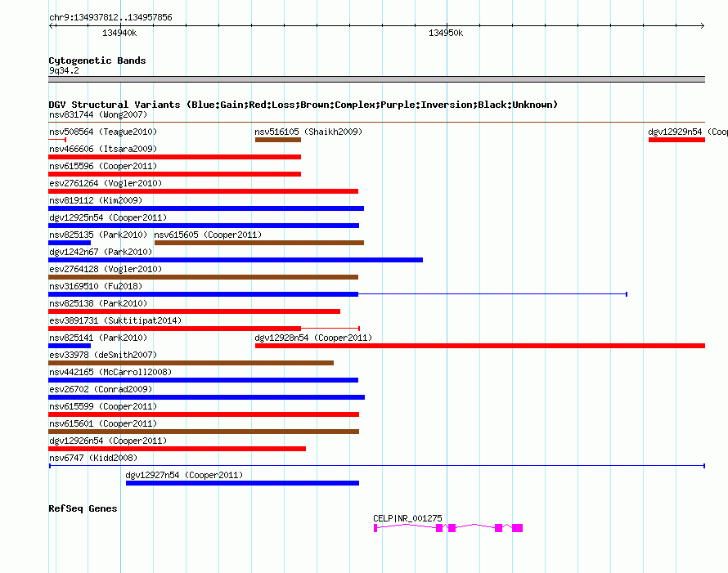Open dgv12925n54 (Cooper2011) variant label
Viewport: 728px width, 573px height.
click(x=108, y=217)
